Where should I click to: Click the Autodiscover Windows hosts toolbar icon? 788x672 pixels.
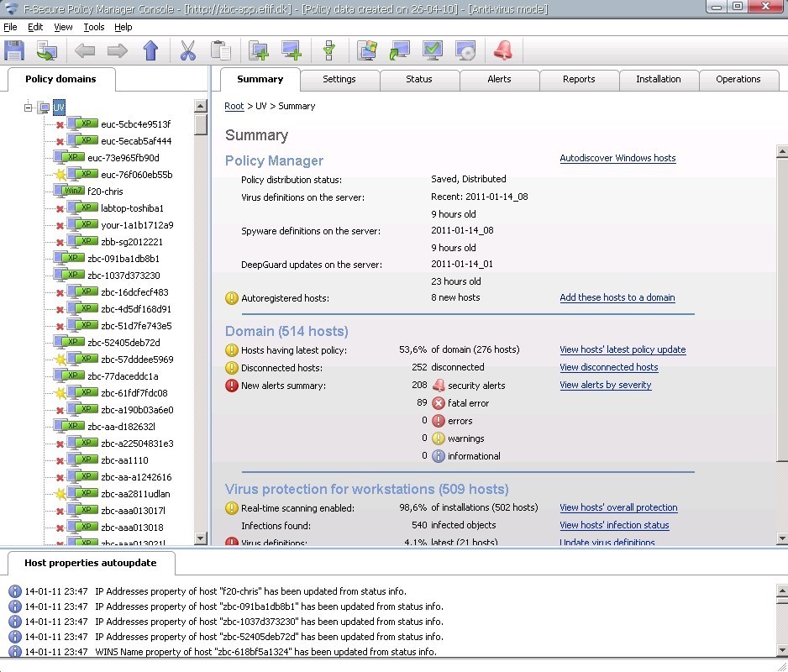366,50
